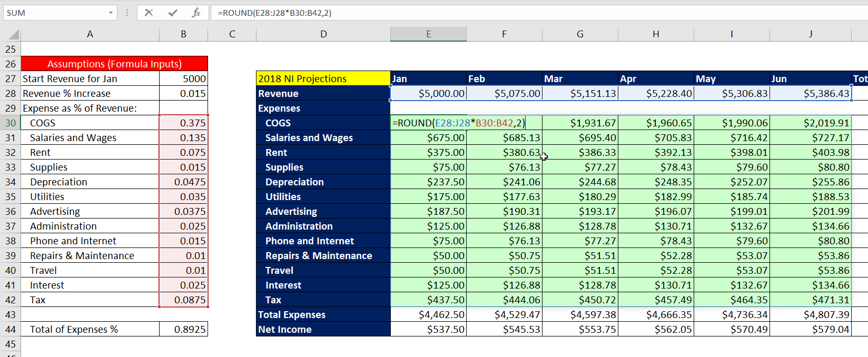868x357 pixels.
Task: Select column I header
Action: coord(732,34)
